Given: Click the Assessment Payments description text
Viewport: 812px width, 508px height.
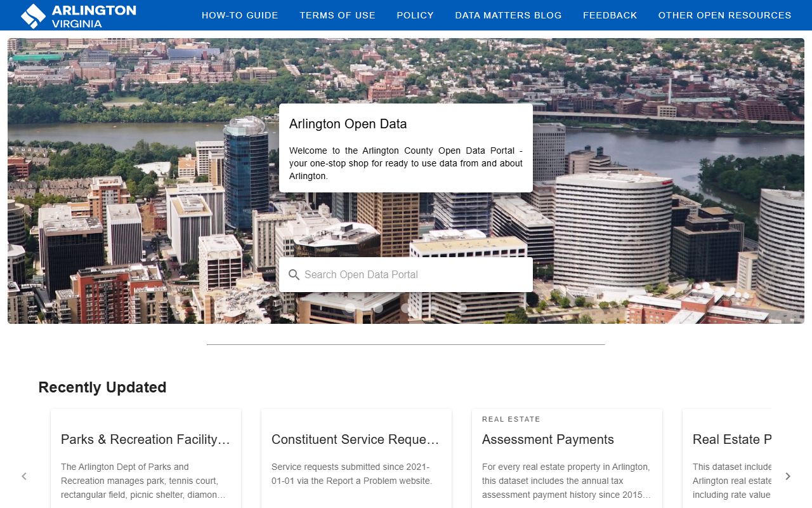Looking at the screenshot, I should tap(566, 481).
